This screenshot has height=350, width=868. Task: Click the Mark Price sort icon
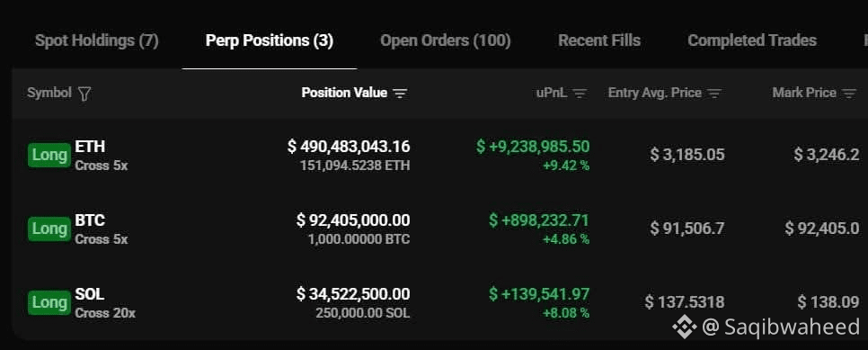tap(849, 94)
